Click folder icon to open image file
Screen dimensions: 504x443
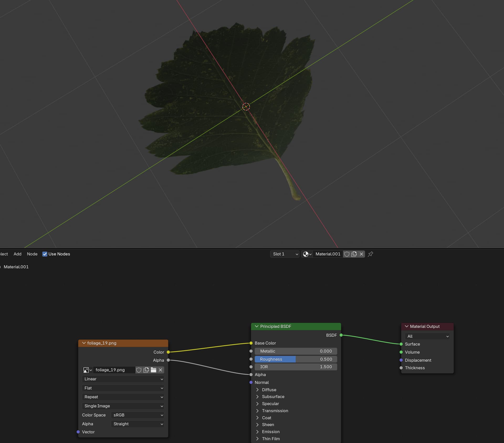[x=153, y=370]
